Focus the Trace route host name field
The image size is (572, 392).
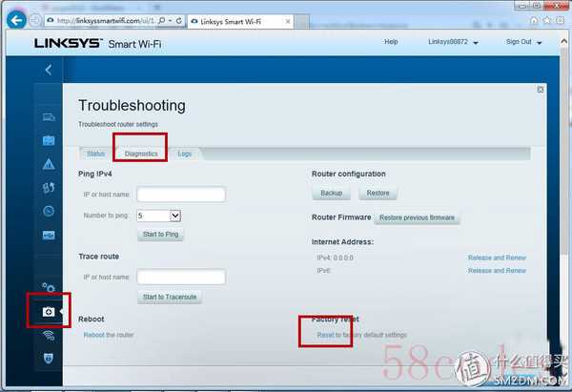click(181, 278)
